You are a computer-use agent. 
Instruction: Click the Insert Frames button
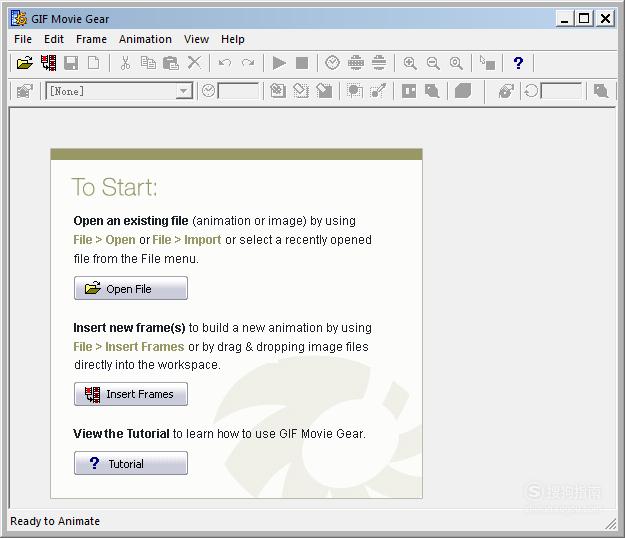131,394
